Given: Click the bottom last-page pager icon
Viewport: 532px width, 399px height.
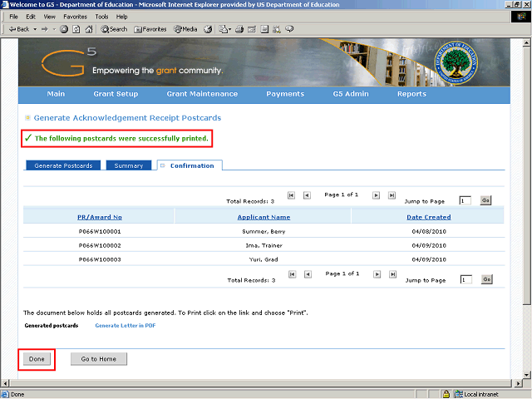Looking at the screenshot, I should (393, 274).
